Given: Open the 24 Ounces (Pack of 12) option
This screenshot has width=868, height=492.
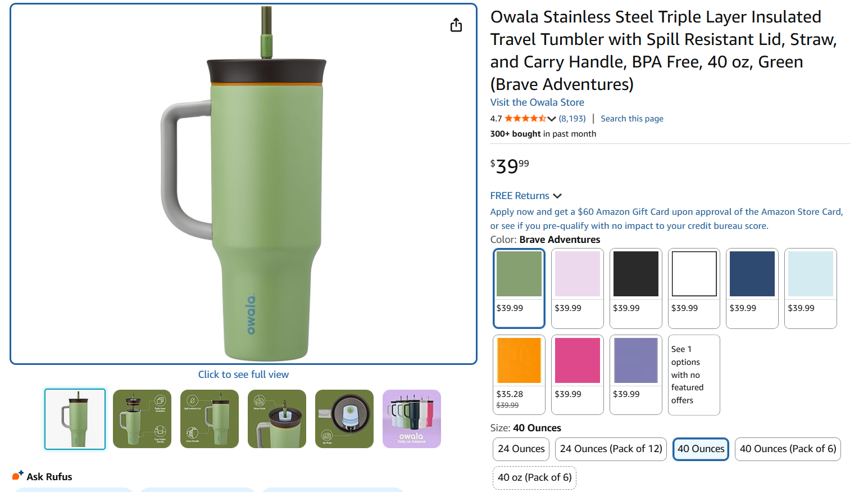Looking at the screenshot, I should point(610,449).
